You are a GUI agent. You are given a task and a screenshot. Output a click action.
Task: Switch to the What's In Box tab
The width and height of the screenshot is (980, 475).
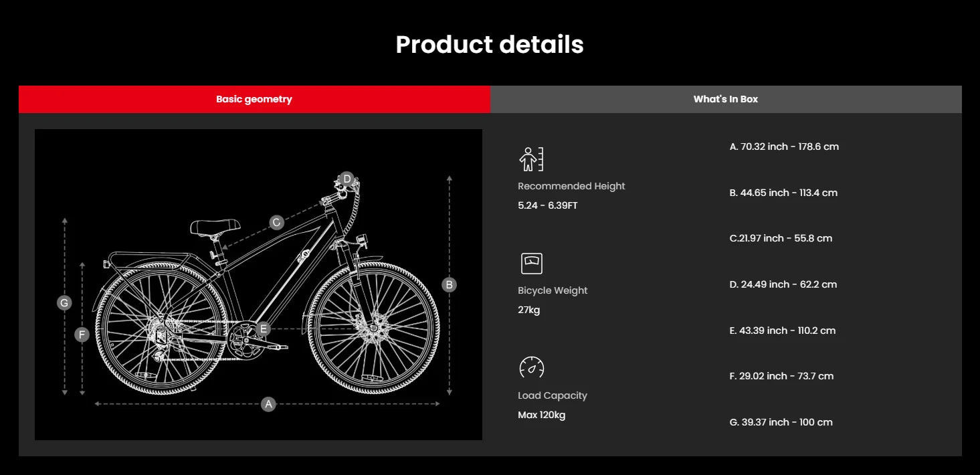(725, 99)
